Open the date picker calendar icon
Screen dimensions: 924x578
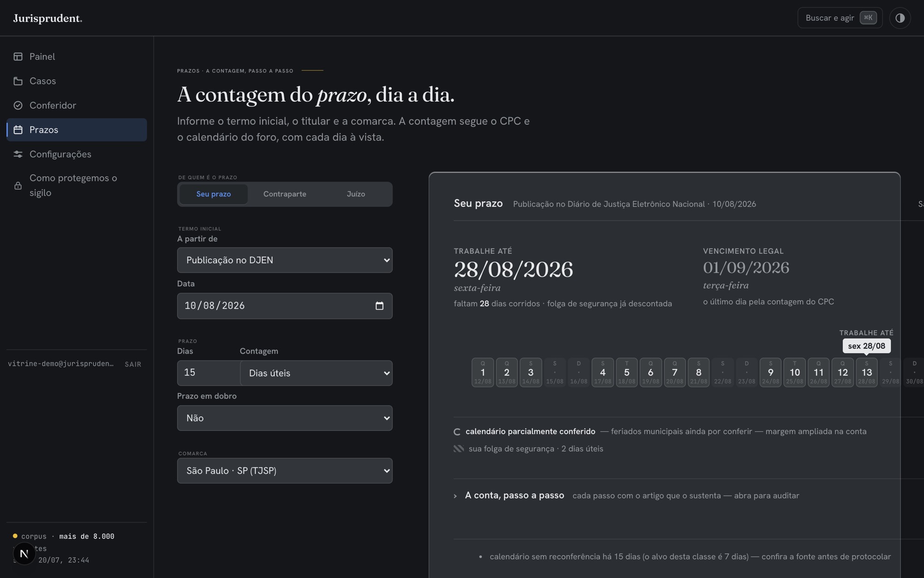coord(379,306)
